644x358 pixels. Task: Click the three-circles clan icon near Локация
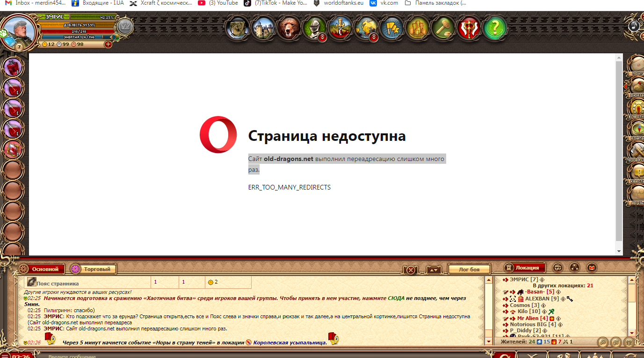point(575,268)
